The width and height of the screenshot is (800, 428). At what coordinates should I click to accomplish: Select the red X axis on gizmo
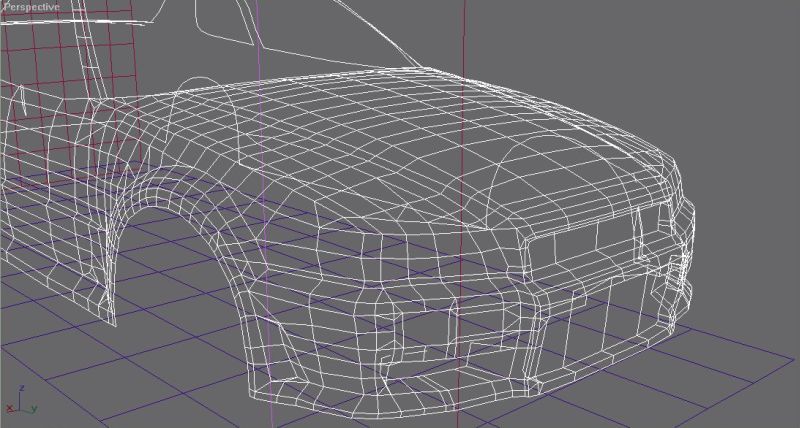(x=10, y=410)
